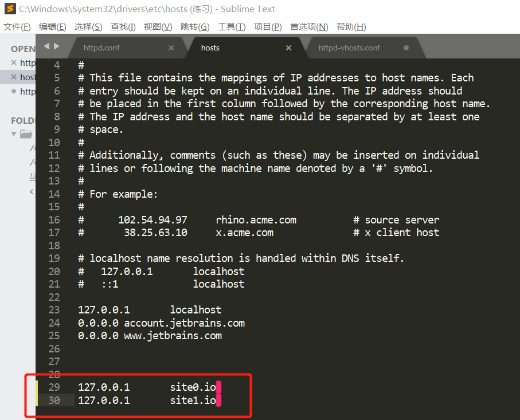Click the folder icon in sidebar
Screen dimensions: 520x420
tap(26, 134)
